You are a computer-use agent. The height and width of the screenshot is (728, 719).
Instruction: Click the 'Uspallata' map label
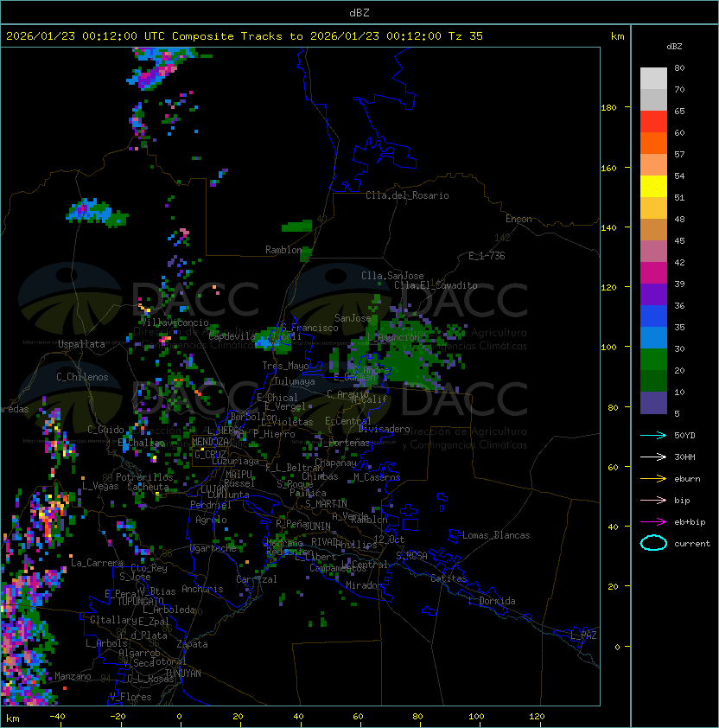pos(81,344)
